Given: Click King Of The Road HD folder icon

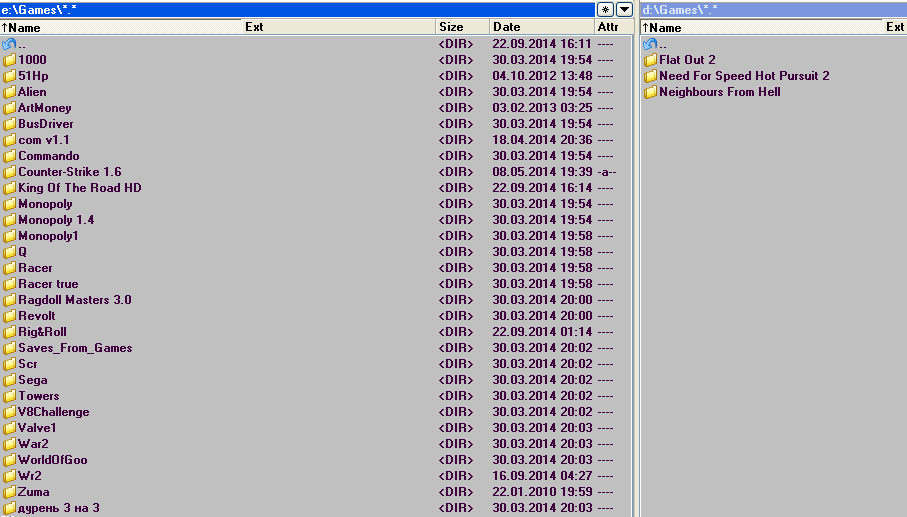Looking at the screenshot, I should click(x=9, y=188).
